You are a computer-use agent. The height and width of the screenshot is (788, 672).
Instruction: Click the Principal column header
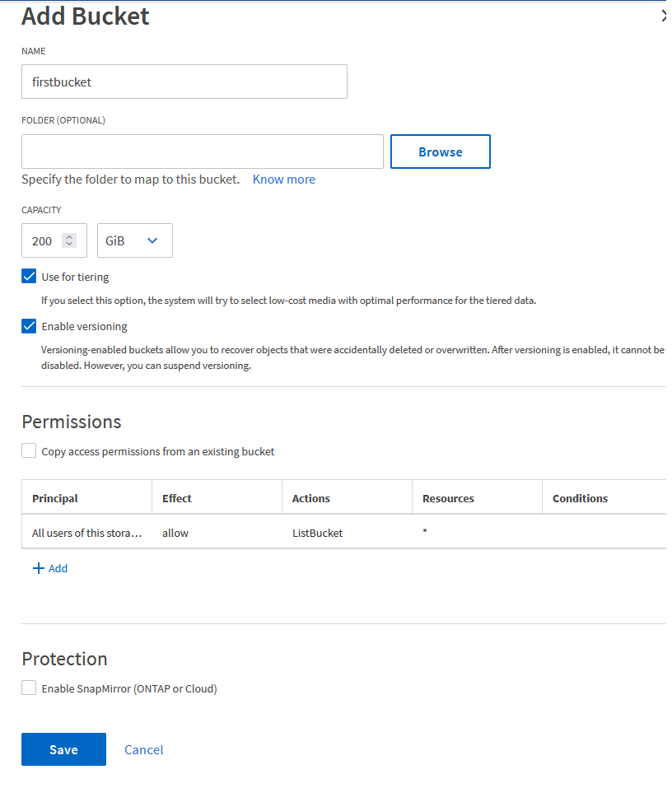point(87,498)
